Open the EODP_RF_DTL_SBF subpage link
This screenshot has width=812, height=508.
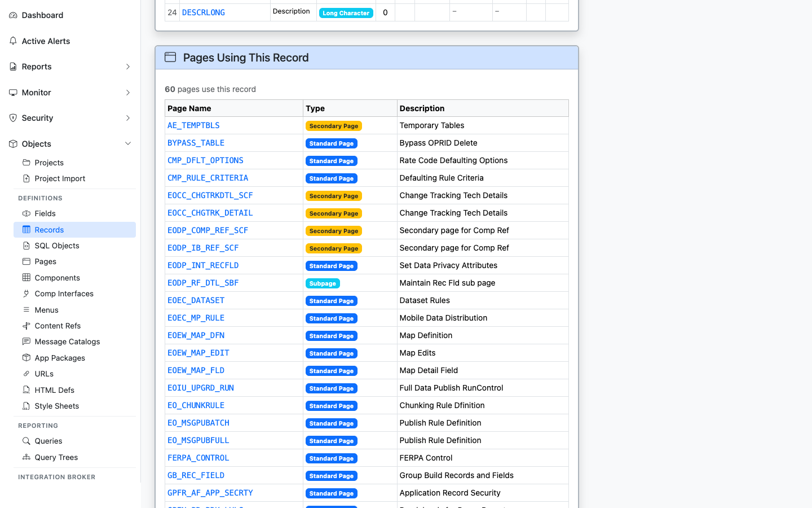203,283
